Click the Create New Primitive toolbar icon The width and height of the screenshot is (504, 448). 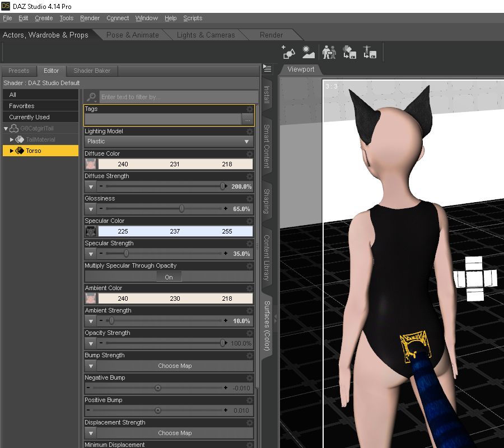[288, 52]
